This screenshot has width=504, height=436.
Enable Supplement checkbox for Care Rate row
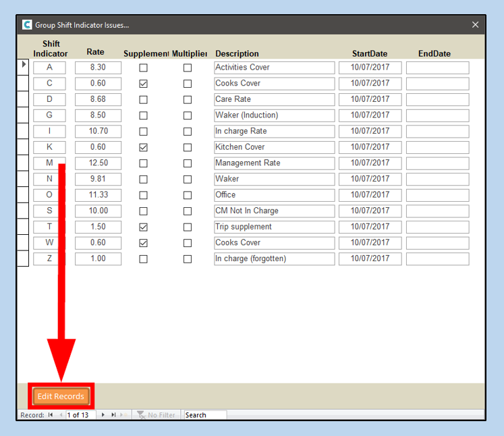point(143,100)
